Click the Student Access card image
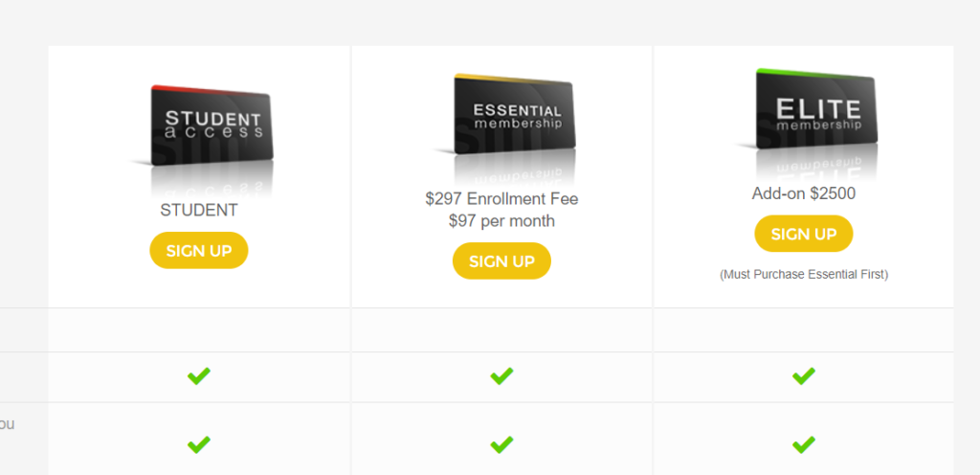Image resolution: width=980 pixels, height=475 pixels. (201, 141)
